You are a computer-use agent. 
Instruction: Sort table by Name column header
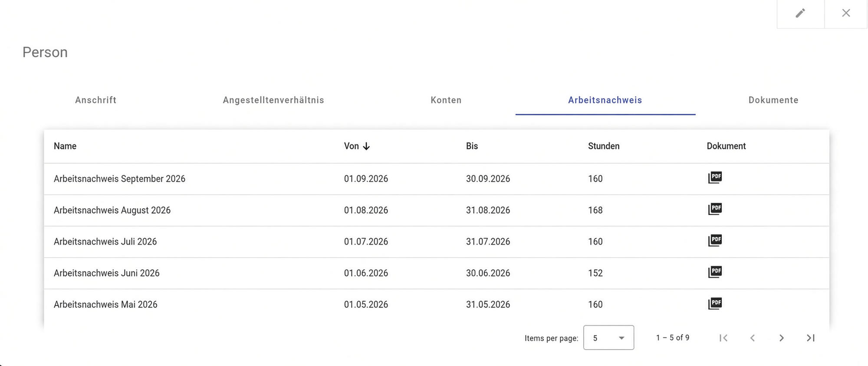pyautogui.click(x=65, y=146)
